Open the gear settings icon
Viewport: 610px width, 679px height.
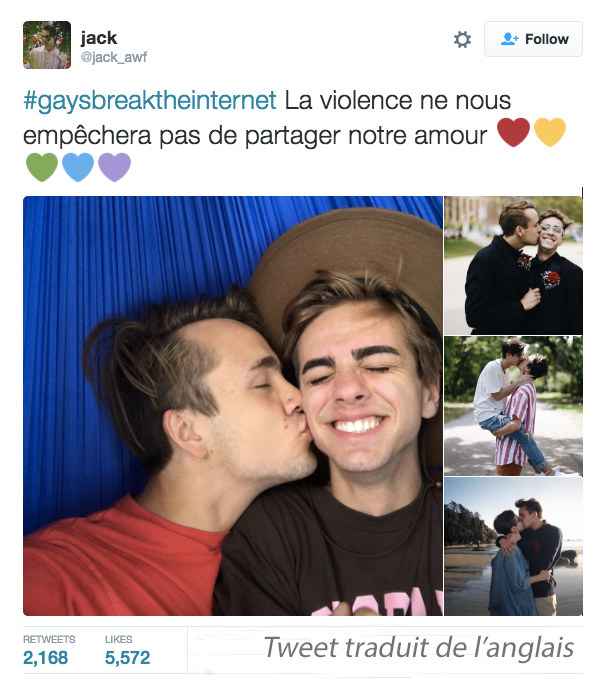(x=462, y=39)
